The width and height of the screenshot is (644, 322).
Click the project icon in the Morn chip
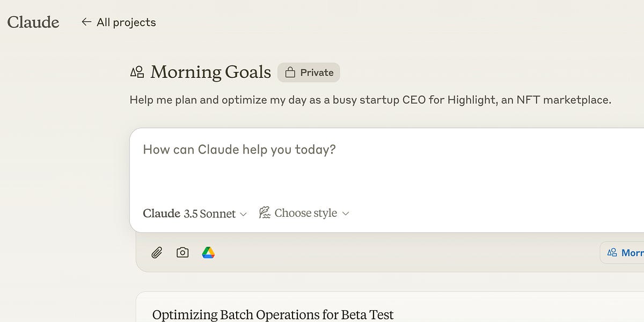pyautogui.click(x=612, y=252)
